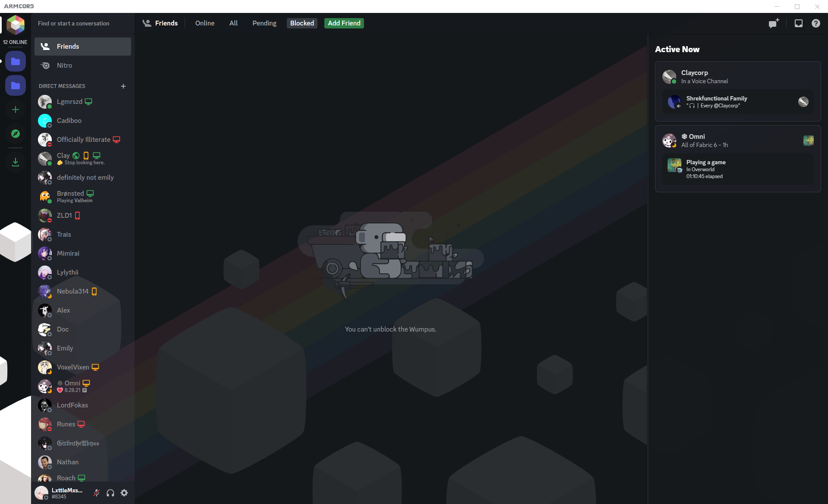Expand the first server folder
Viewport: 828px width, 504px height.
tap(16, 62)
